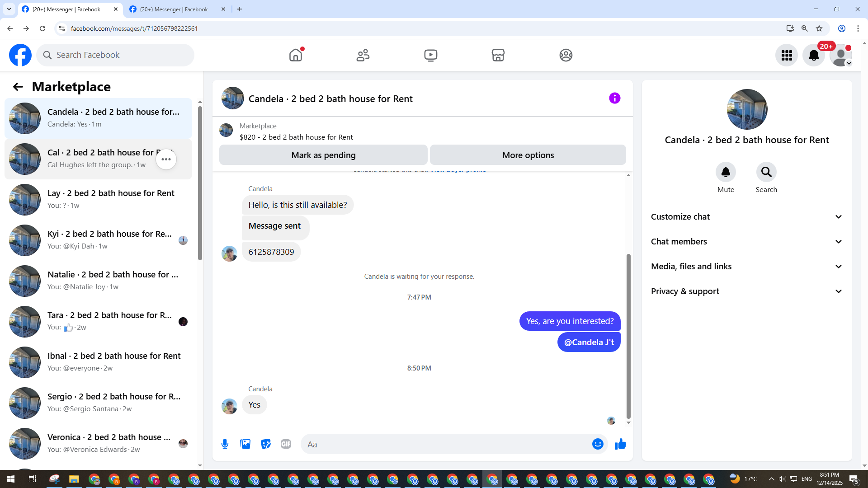Click Mark as pending button
Image resolution: width=868 pixels, height=488 pixels.
click(x=323, y=155)
